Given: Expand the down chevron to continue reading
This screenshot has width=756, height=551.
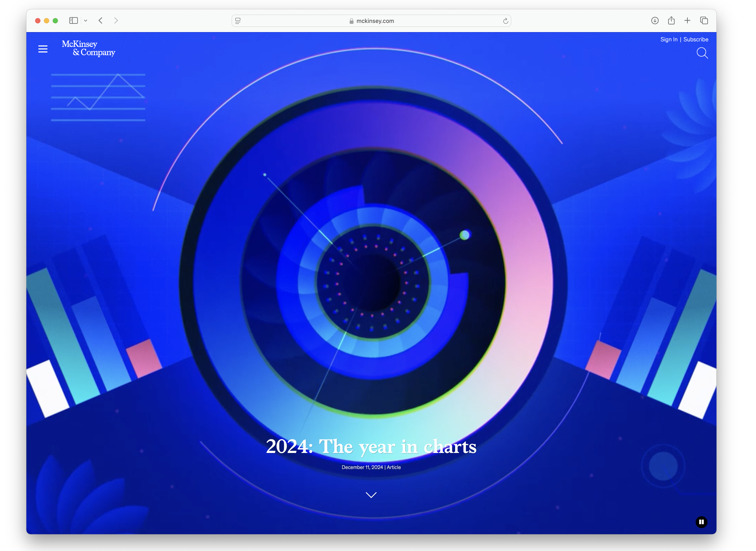Looking at the screenshot, I should coord(371,495).
